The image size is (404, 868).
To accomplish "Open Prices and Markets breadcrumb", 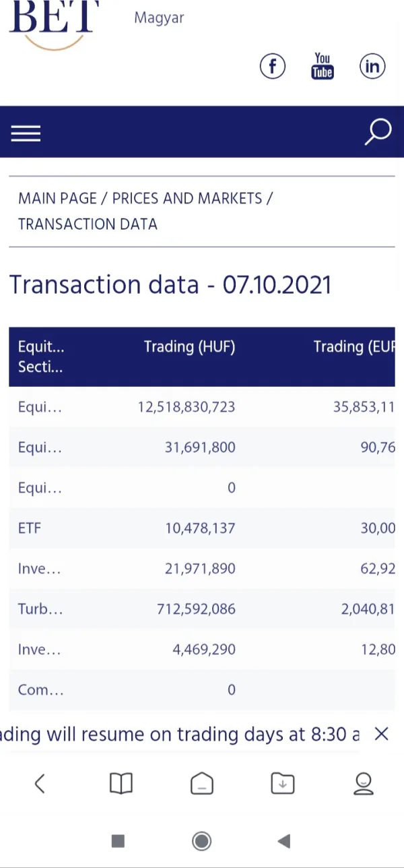I will 187,199.
